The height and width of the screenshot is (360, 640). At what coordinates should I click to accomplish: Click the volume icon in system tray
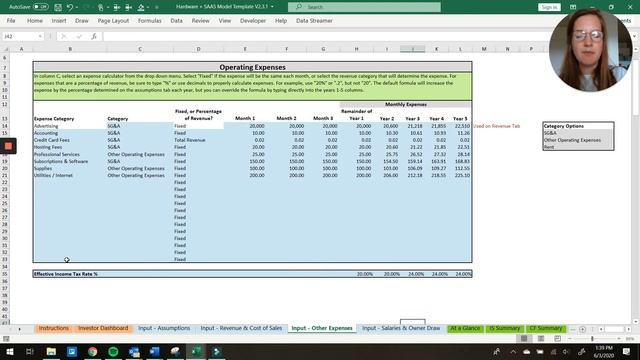pos(566,352)
